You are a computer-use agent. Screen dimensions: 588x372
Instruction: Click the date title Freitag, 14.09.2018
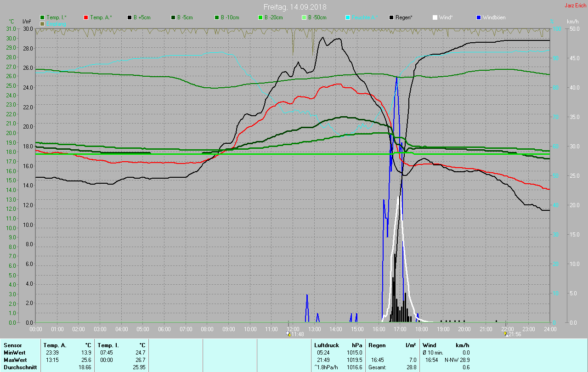click(294, 7)
